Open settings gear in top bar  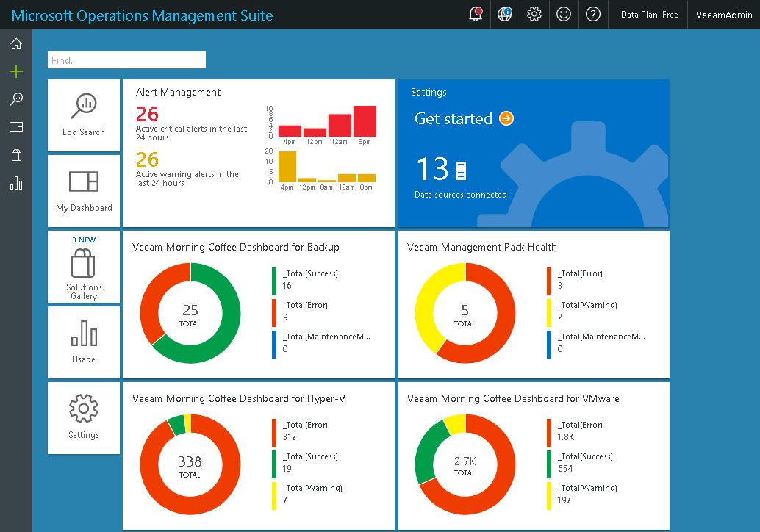(x=534, y=15)
